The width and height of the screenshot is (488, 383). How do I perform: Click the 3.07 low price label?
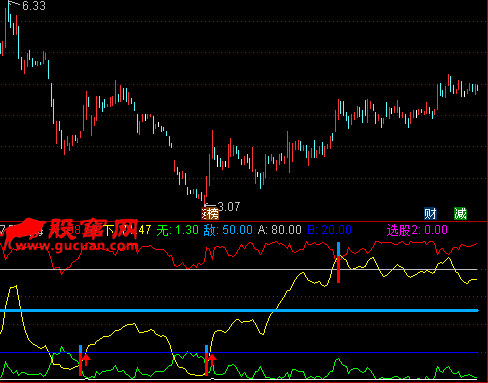[229, 207]
